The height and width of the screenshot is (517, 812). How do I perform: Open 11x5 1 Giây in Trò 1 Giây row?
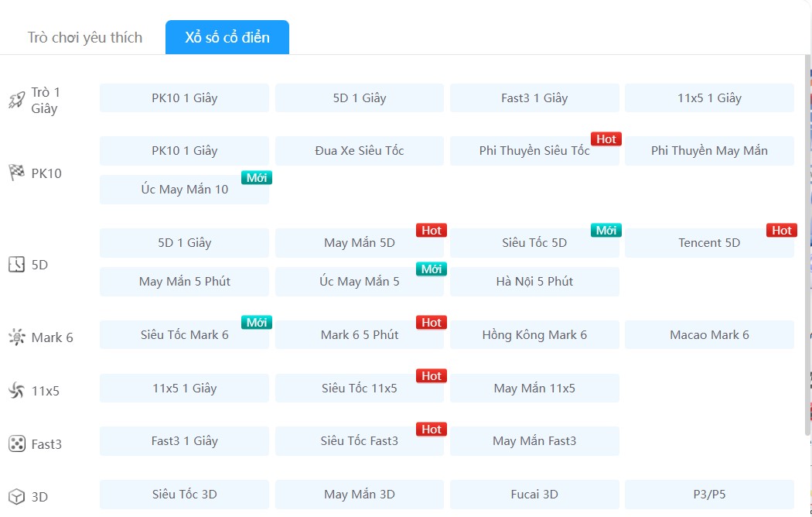pos(709,98)
